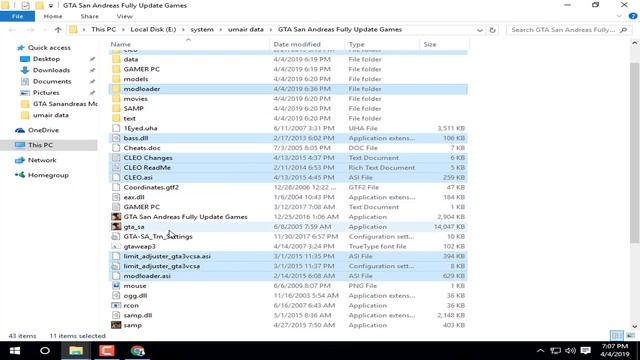Select the 'Cheats.doc' file icon

click(116, 148)
